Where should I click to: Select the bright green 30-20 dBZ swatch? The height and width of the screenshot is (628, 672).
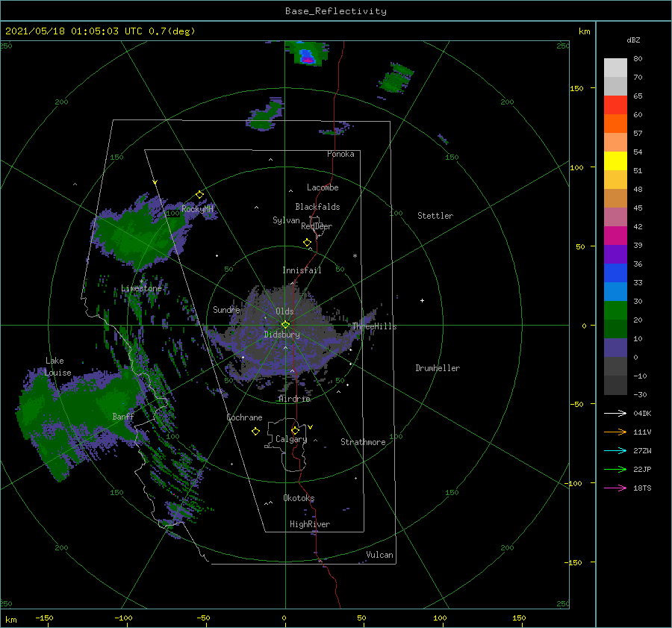[615, 311]
